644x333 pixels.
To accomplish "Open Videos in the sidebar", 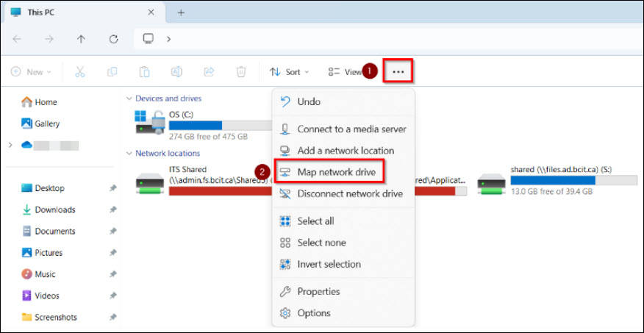I will 40,296.
